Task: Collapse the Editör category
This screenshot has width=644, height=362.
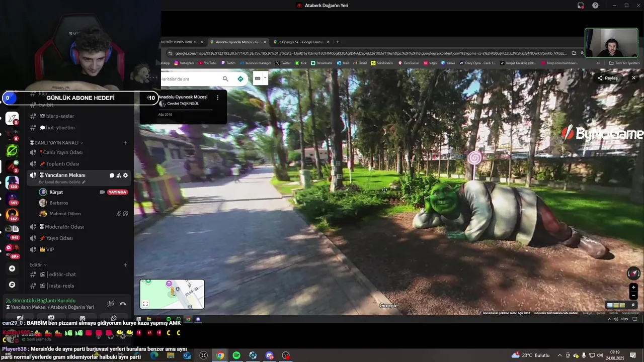Action: pyautogui.click(x=38, y=265)
